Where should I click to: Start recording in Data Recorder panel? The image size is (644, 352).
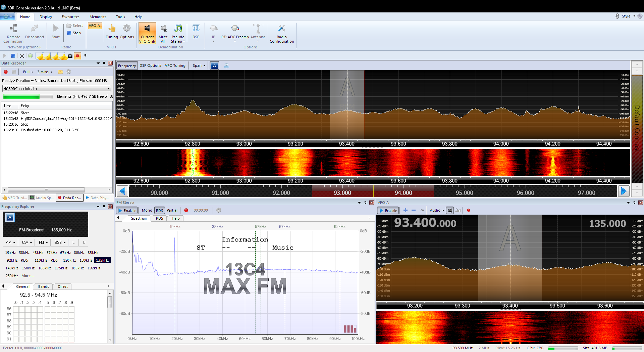(x=6, y=72)
